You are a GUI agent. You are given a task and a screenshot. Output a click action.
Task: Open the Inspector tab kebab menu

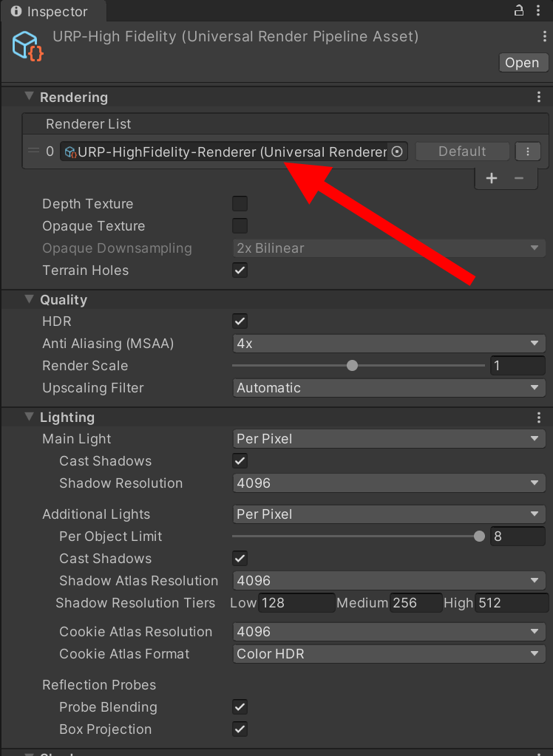(x=538, y=10)
